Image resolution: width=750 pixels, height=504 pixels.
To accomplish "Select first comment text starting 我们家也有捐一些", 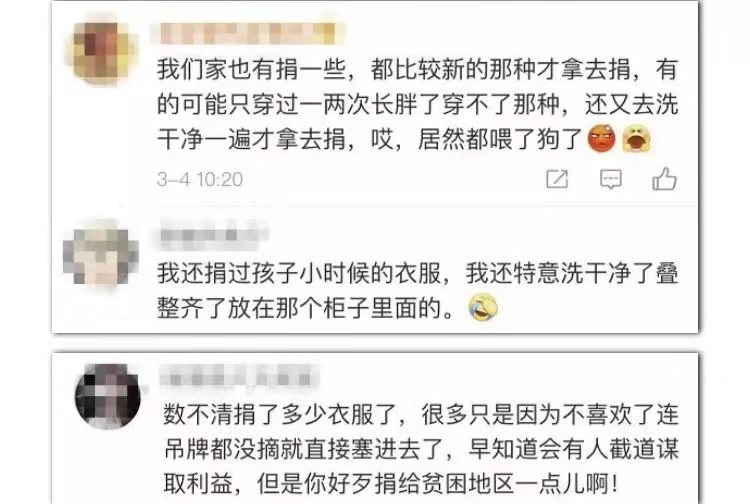I will pyautogui.click(x=417, y=104).
